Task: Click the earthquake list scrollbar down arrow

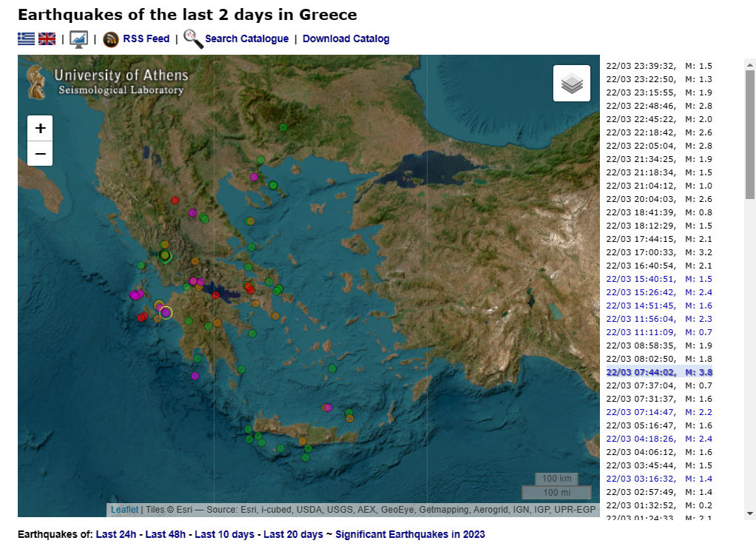Action: pyautogui.click(x=750, y=513)
